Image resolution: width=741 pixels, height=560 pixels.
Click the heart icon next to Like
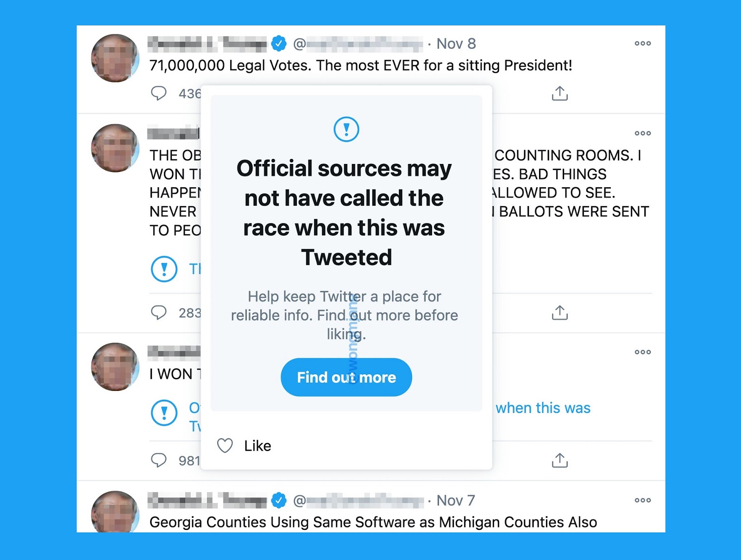coord(225,446)
